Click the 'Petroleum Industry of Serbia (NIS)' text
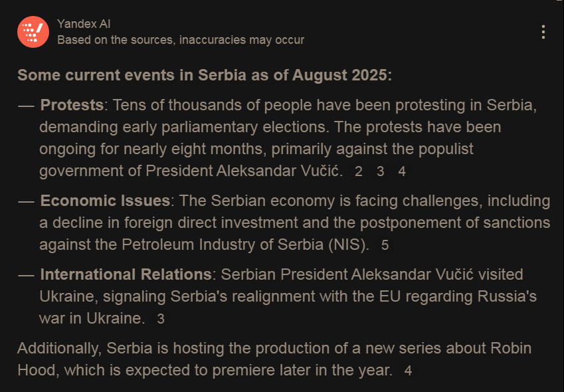The width and height of the screenshot is (564, 392). point(246,245)
